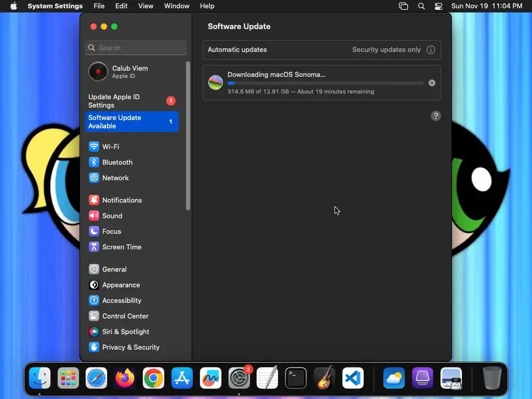Open the Window menu
The image size is (532, 399).
pyautogui.click(x=177, y=6)
